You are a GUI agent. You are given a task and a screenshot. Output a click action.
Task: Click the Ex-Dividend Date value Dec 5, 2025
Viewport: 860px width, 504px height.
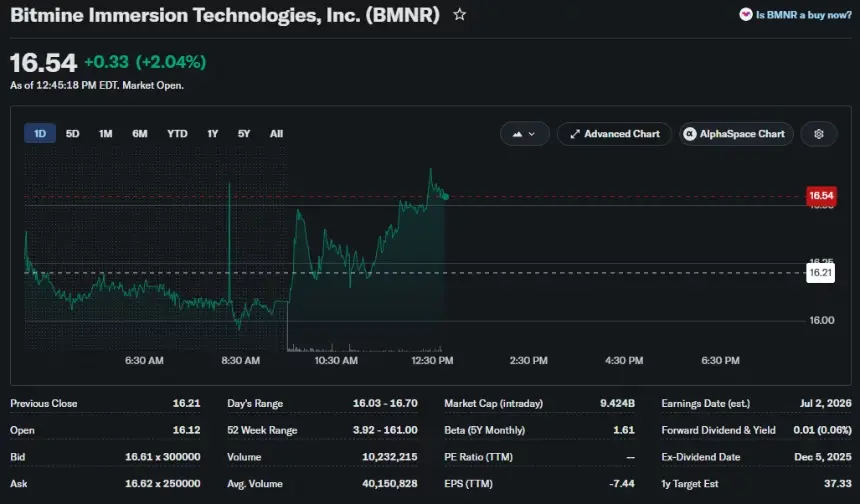823,457
